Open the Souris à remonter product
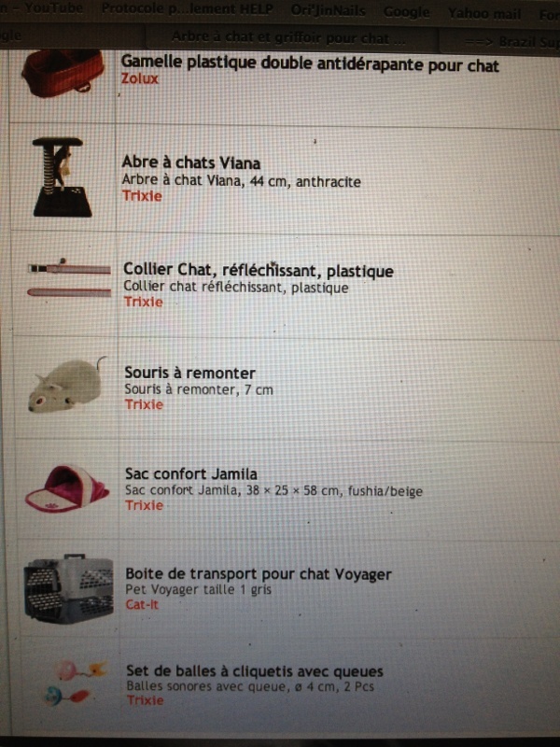Viewport: 560px width, 747px height. coord(190,373)
